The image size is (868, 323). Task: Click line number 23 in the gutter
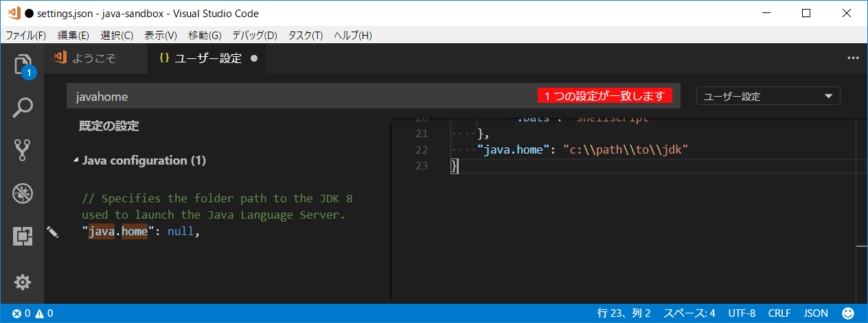coord(422,166)
